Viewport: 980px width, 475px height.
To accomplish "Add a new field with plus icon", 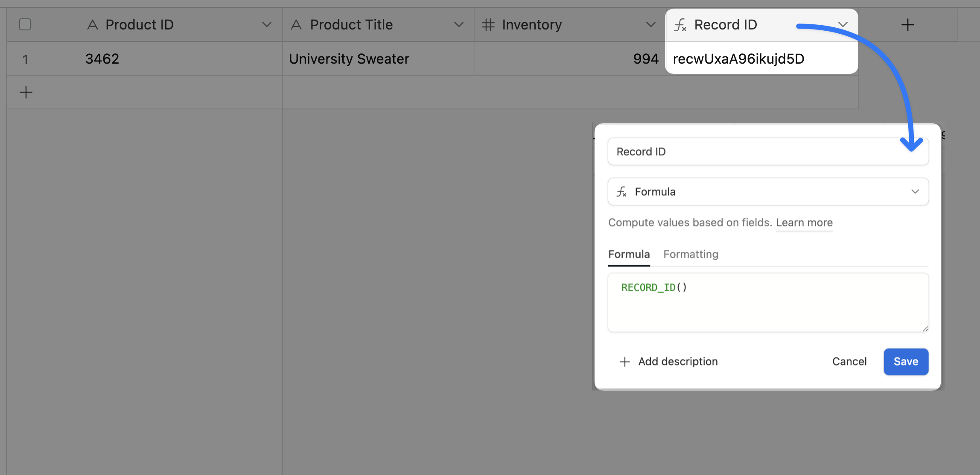I will [907, 25].
